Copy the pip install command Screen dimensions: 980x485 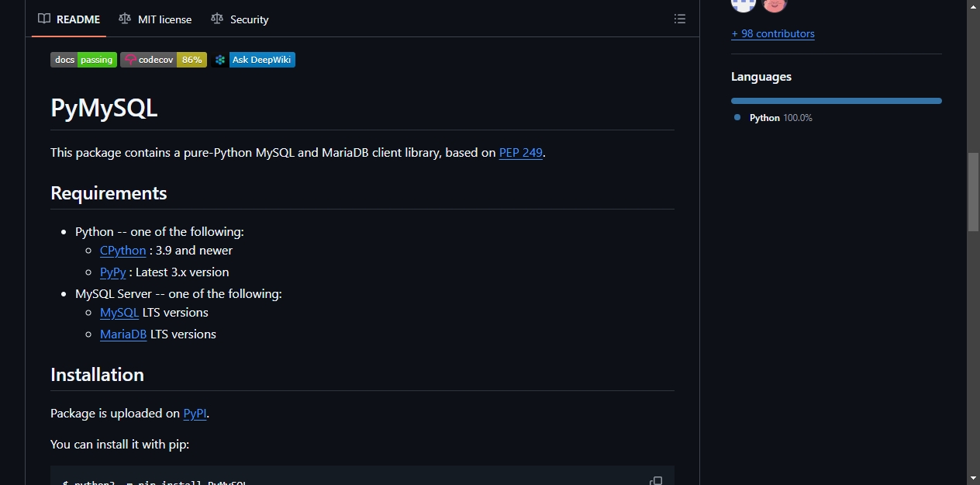(x=656, y=481)
